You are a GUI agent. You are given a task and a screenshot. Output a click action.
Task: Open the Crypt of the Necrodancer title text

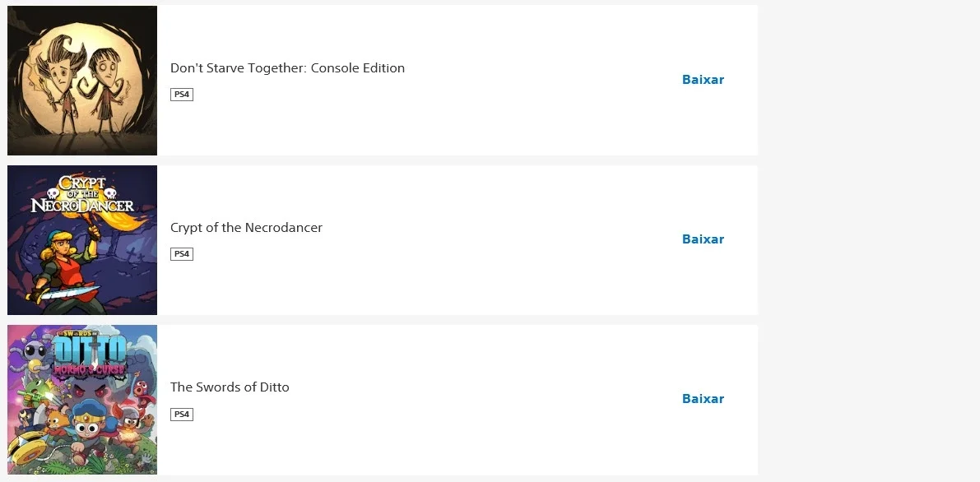(x=246, y=228)
